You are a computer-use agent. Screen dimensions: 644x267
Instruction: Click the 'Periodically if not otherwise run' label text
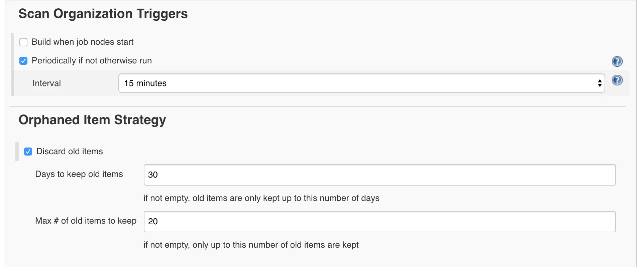point(92,61)
